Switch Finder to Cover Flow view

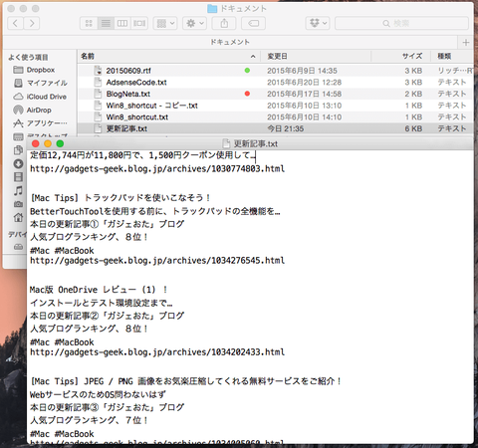[139, 23]
